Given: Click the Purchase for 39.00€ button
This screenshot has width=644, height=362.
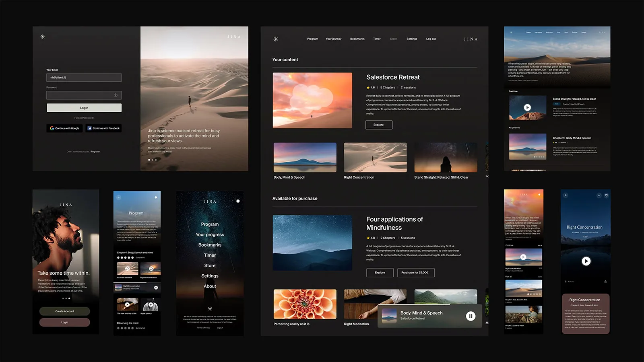Looking at the screenshot, I should 415,273.
